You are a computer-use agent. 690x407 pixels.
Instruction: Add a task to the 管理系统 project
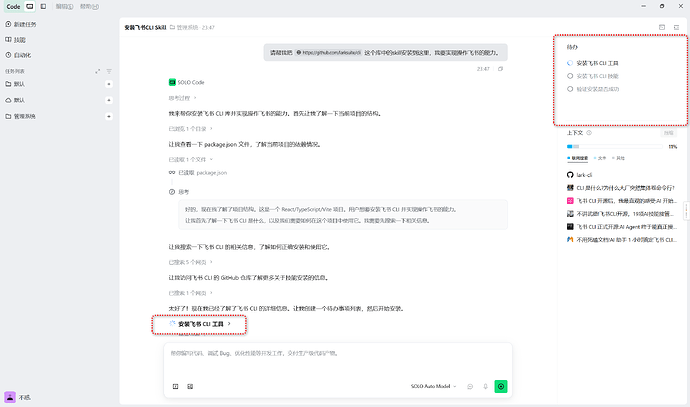[109, 117]
